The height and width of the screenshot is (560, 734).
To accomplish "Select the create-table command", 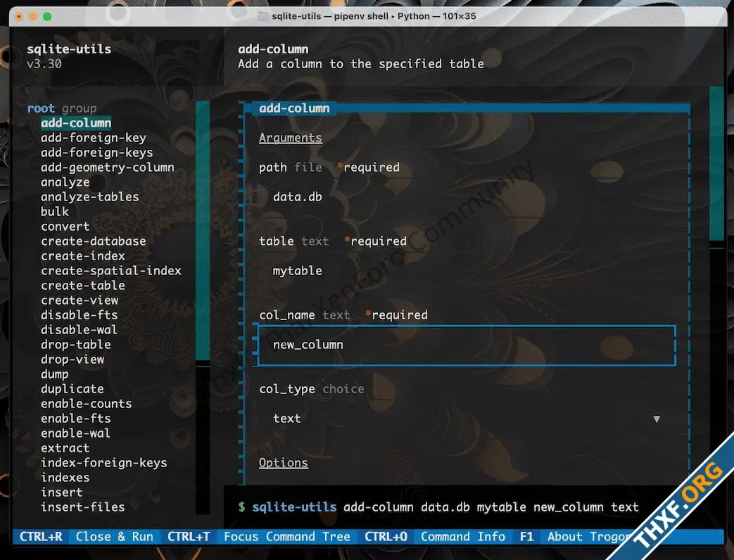I will [x=83, y=286].
